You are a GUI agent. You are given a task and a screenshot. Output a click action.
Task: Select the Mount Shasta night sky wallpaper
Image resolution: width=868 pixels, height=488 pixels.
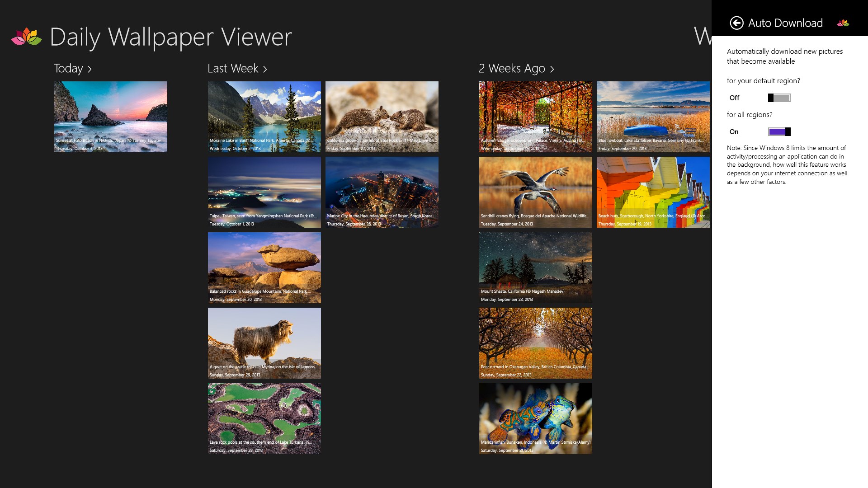tap(536, 267)
